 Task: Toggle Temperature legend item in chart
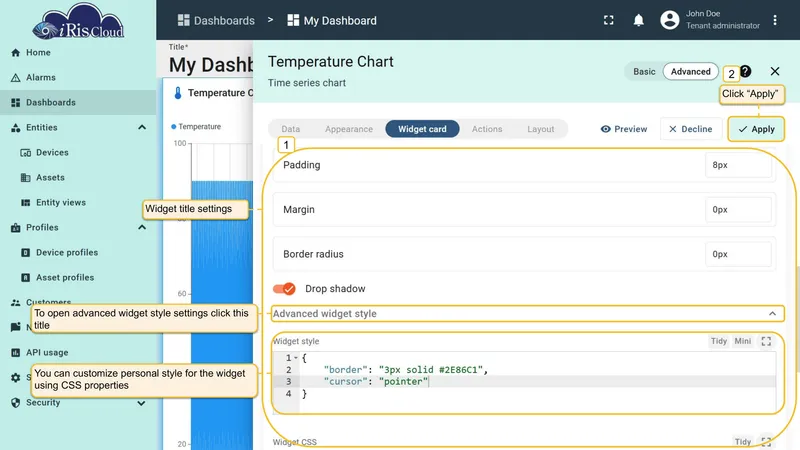[x=196, y=127]
